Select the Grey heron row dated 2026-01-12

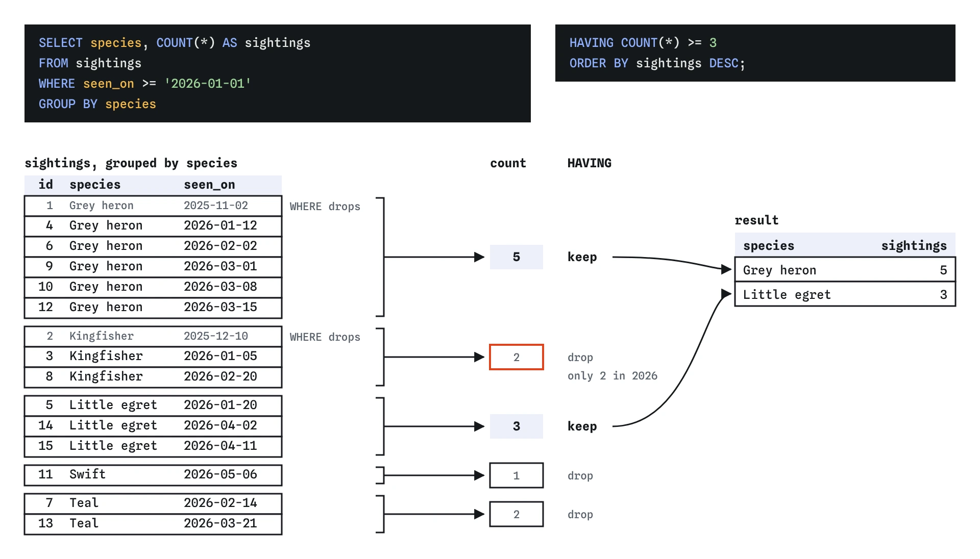153,226
